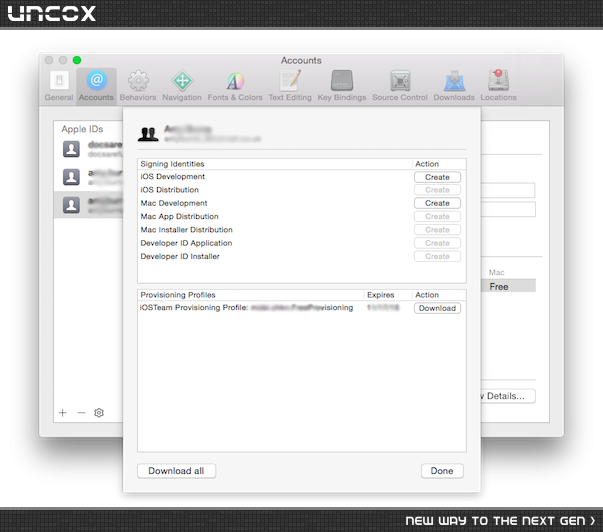Viewport: 603px width, 532px height.
Task: Click Create for Mac Installer Distribution
Action: coord(437,230)
